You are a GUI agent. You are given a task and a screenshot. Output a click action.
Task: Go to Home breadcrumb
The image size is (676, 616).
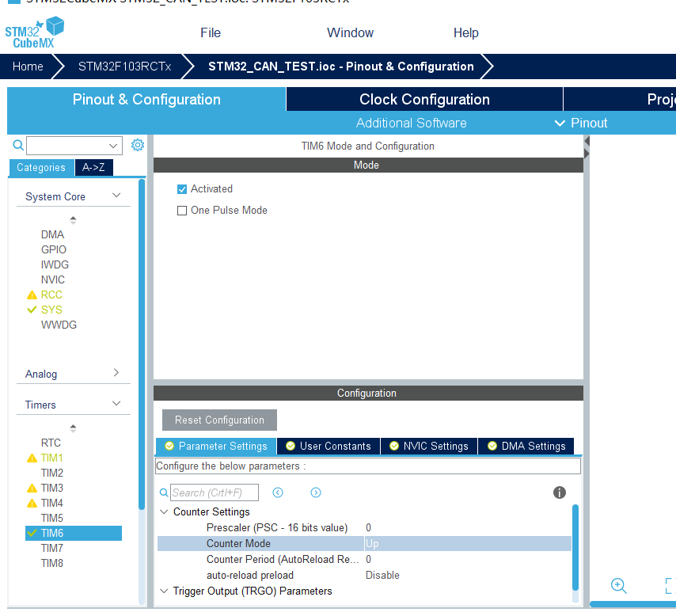28,67
